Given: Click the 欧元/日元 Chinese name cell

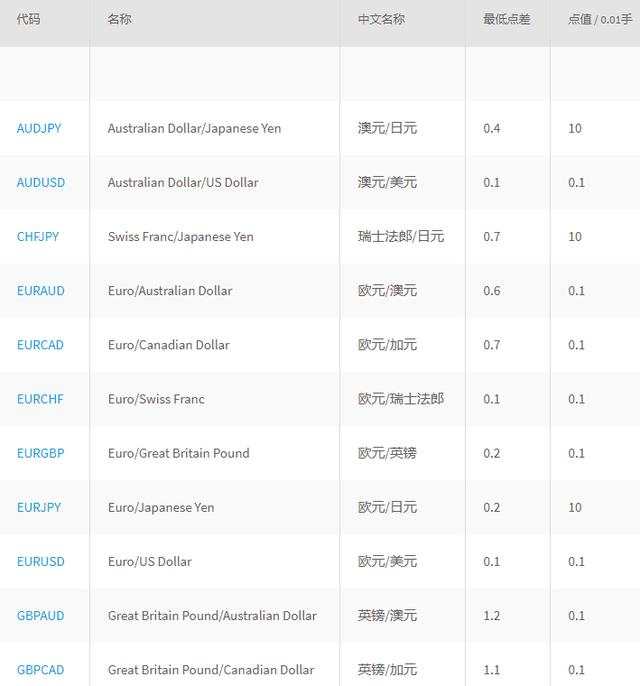Looking at the screenshot, I should [387, 508].
